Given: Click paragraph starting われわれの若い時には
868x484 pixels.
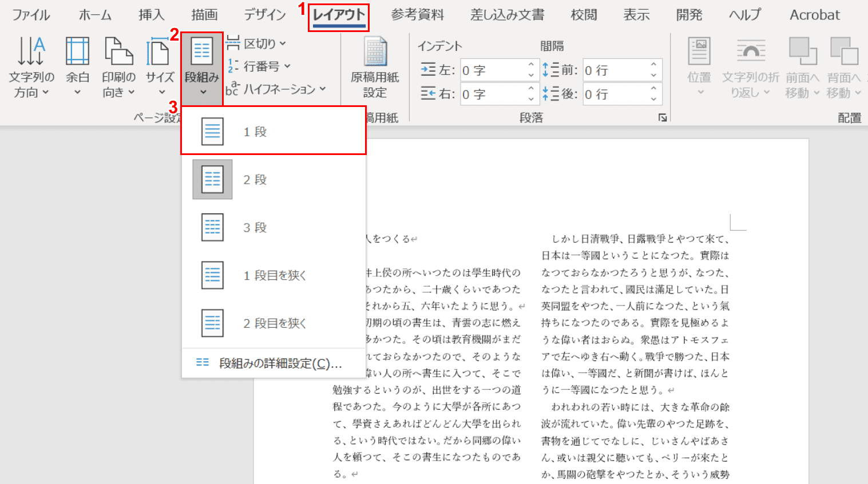Looking at the screenshot, I should pos(635,441).
